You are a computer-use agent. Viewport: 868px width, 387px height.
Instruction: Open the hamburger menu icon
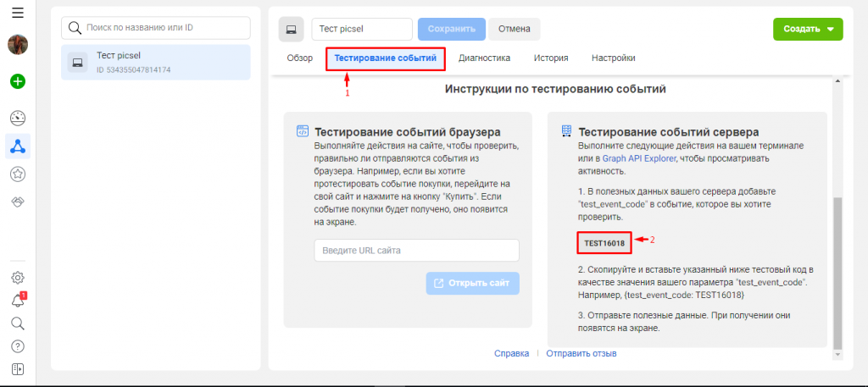(18, 12)
